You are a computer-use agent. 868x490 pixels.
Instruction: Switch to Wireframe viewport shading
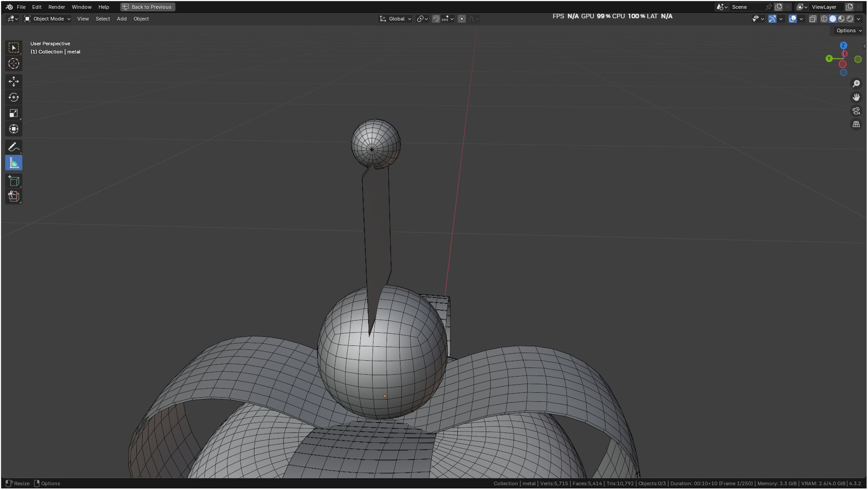(x=824, y=19)
